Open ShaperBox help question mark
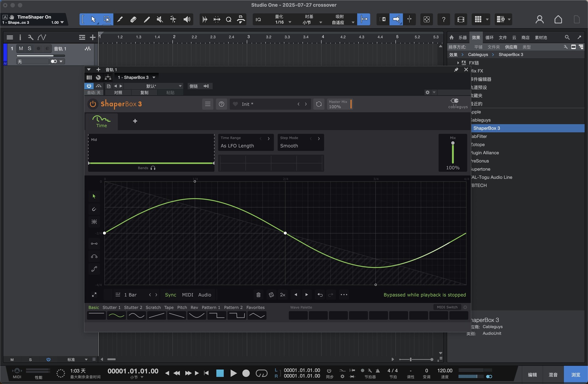The image size is (588, 384). click(221, 104)
